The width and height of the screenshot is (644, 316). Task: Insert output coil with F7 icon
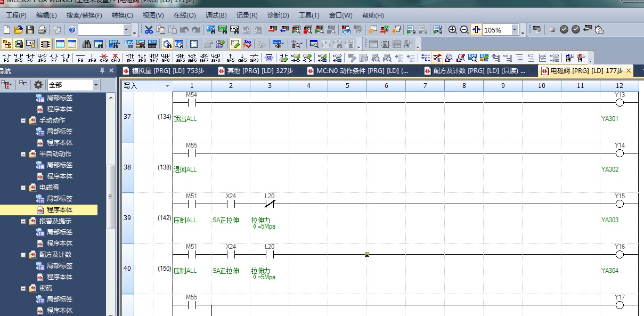click(x=54, y=58)
